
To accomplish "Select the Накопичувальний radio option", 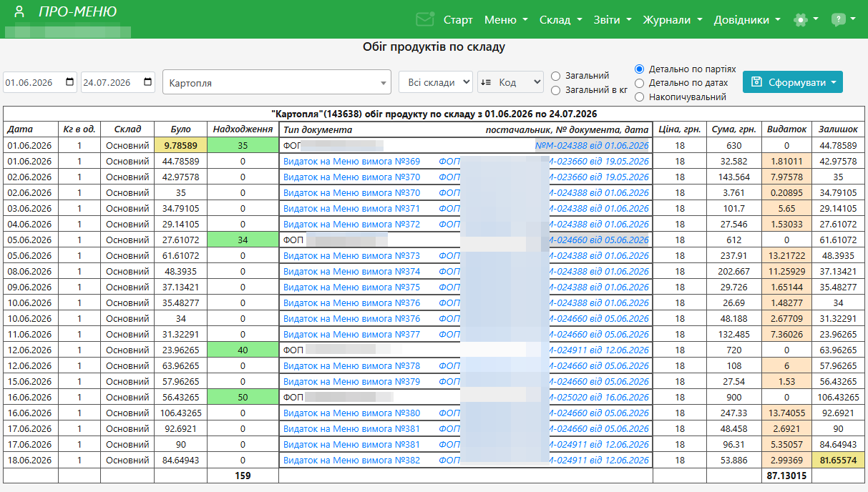I will point(640,97).
